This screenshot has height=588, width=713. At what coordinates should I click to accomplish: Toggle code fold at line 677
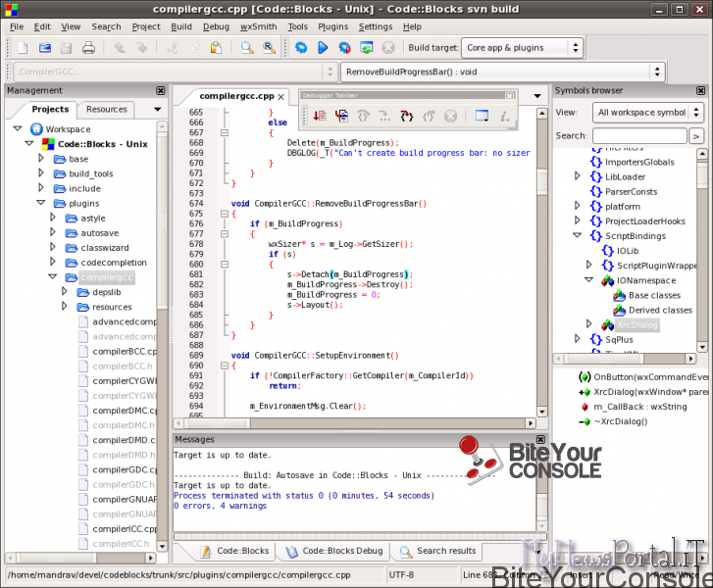(x=225, y=234)
